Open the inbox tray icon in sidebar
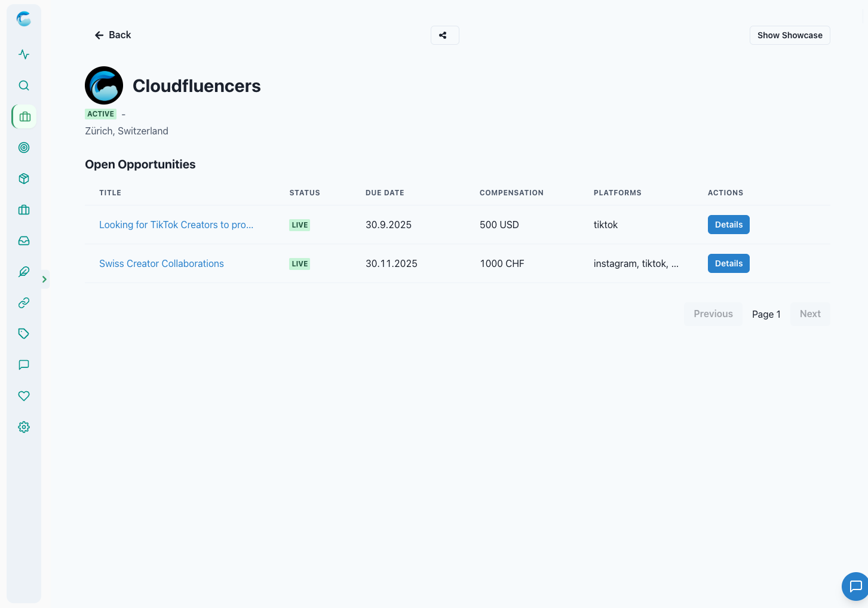 (x=24, y=241)
